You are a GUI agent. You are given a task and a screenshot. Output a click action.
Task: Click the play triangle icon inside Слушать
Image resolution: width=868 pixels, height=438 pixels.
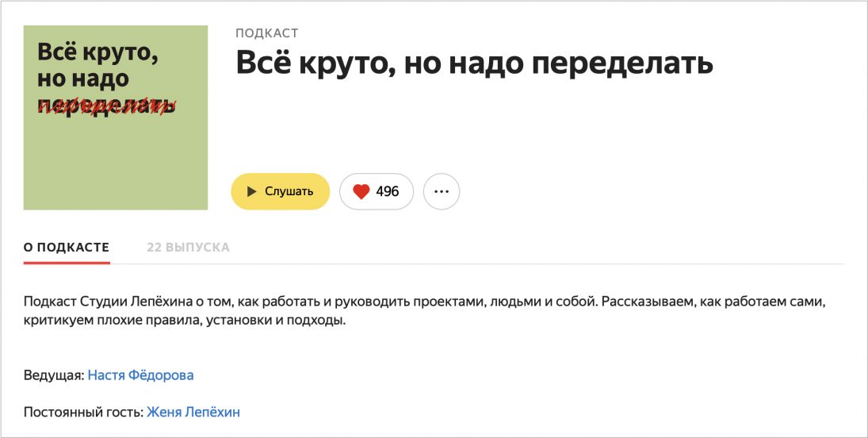(x=251, y=191)
